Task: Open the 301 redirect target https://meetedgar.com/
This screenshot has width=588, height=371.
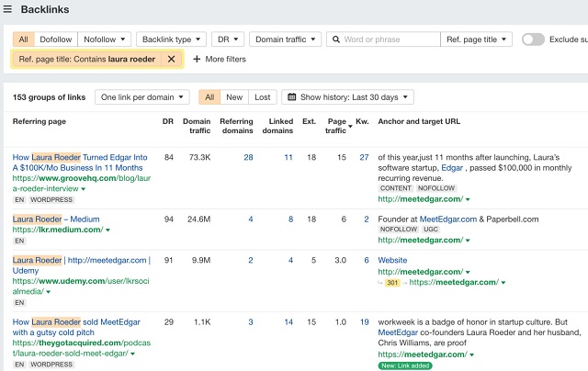Action: 454,282
